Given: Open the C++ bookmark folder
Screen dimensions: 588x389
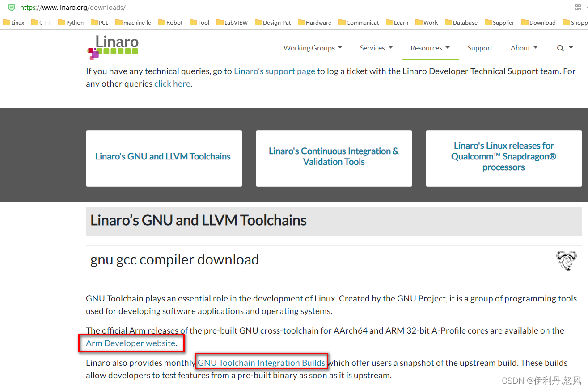Looking at the screenshot, I should pyautogui.click(x=41, y=22).
